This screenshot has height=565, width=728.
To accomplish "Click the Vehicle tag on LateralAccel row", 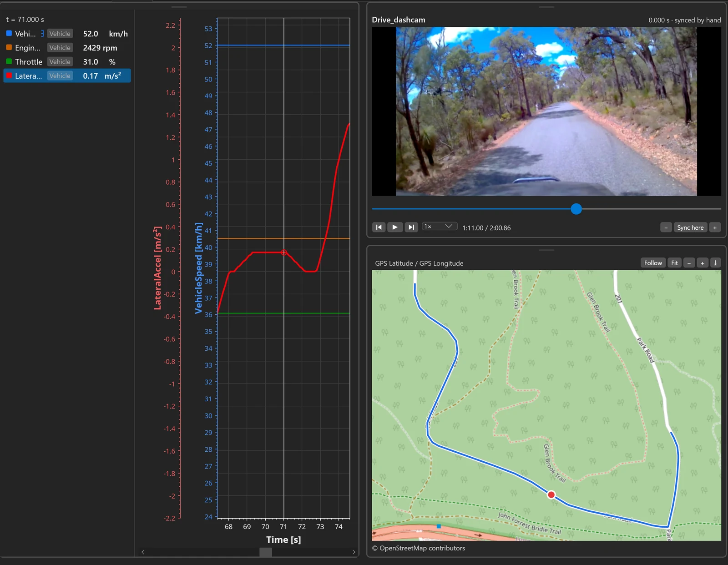I will coord(60,76).
